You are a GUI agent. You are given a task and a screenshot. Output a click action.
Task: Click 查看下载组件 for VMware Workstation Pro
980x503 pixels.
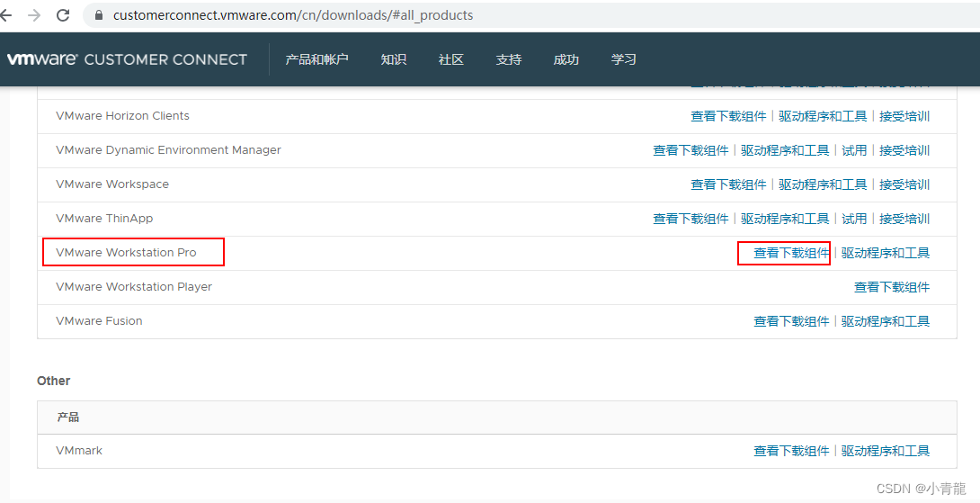(x=791, y=253)
